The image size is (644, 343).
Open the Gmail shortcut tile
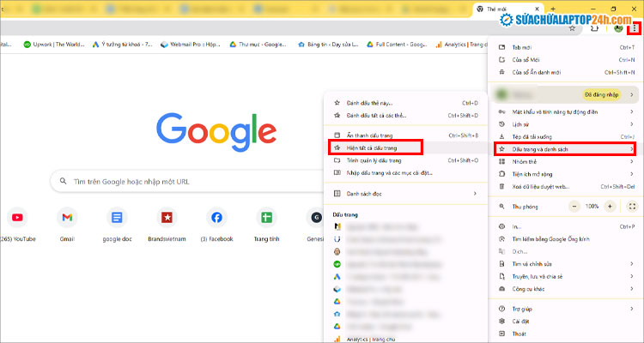point(66,218)
